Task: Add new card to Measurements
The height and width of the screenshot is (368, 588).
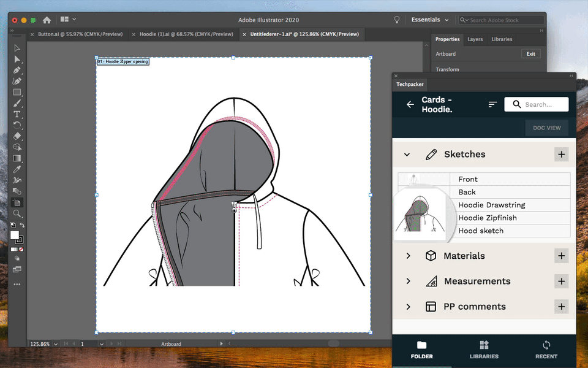Action: (x=562, y=282)
